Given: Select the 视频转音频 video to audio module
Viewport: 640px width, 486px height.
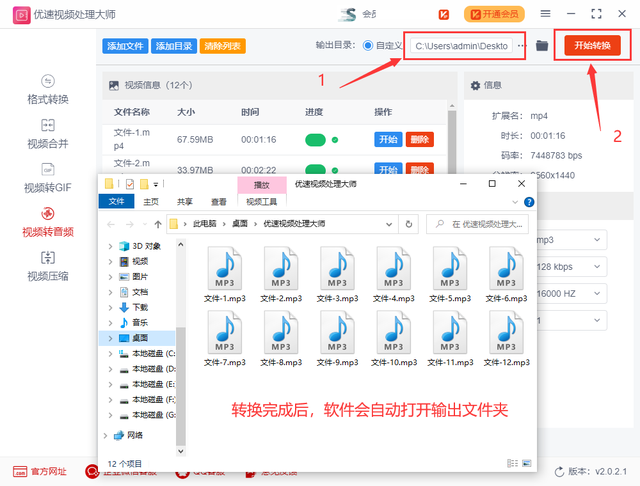Looking at the screenshot, I should (x=48, y=222).
